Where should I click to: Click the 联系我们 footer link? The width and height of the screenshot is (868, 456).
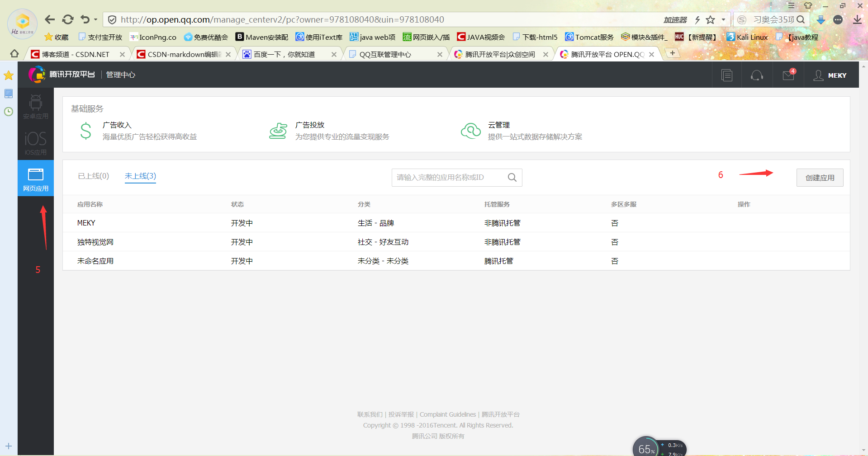point(370,414)
